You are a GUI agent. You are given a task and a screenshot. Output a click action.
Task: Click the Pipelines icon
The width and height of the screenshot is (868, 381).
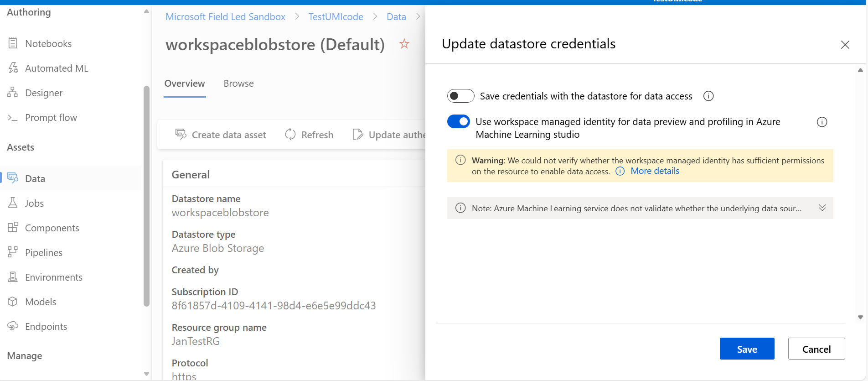coord(13,252)
